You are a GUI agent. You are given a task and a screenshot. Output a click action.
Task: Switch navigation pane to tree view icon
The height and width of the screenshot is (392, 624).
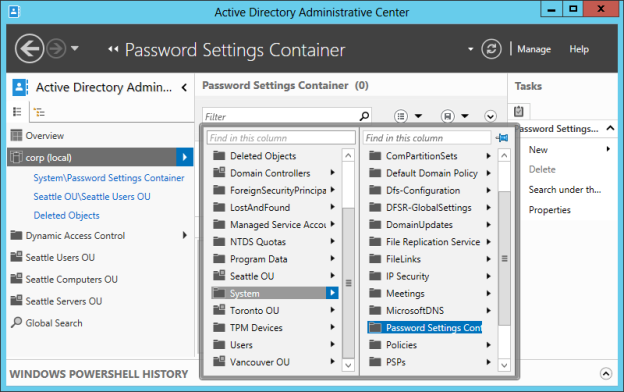point(39,112)
